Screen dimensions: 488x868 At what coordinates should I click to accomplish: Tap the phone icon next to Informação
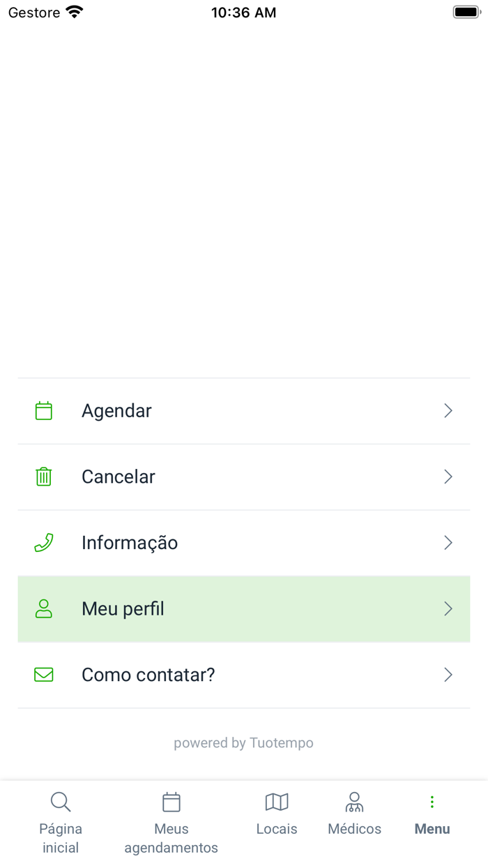click(43, 542)
